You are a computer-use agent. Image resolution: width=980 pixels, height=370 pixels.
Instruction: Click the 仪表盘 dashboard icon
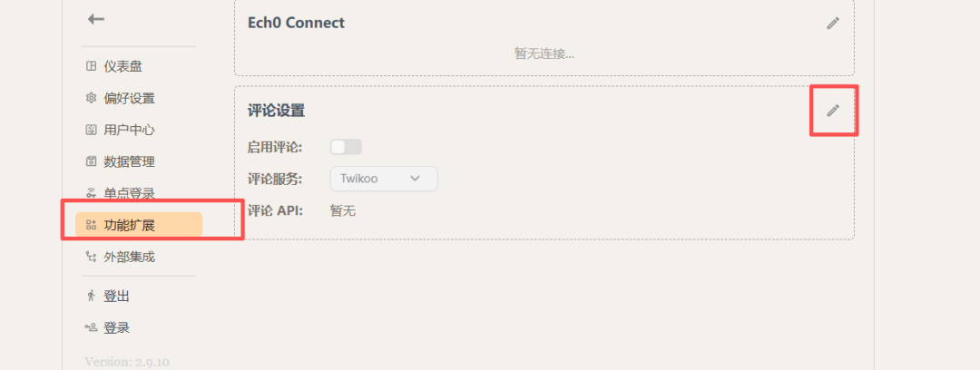click(x=91, y=66)
